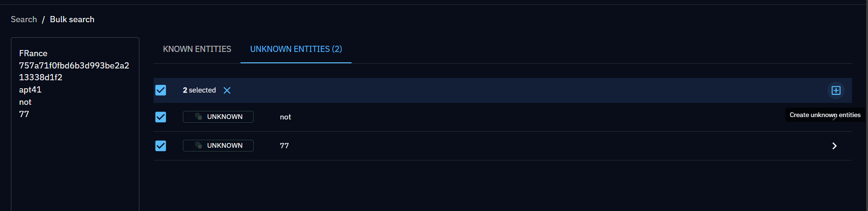Go to Search in the breadcrumb
The height and width of the screenshot is (211, 868).
click(x=24, y=19)
